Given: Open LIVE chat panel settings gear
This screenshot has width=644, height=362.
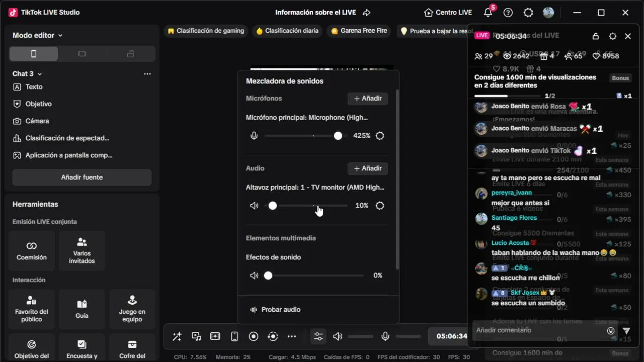Looking at the screenshot, I should (x=612, y=36).
